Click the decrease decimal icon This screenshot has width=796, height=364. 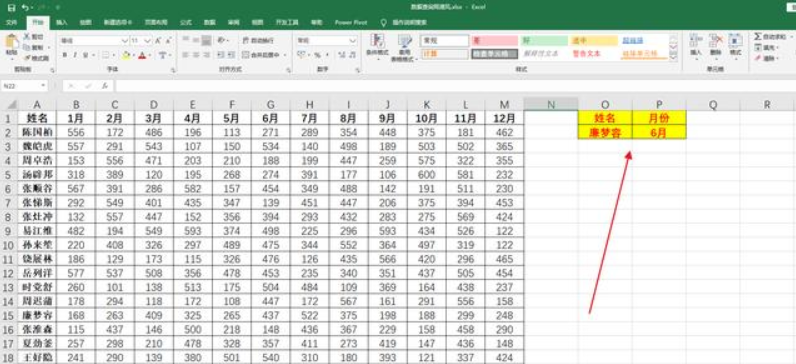[x=352, y=55]
